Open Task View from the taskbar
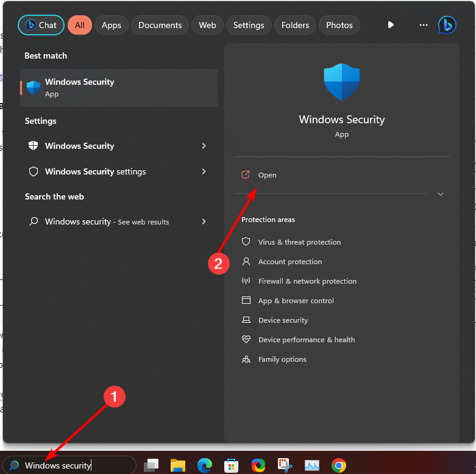The width and height of the screenshot is (476, 474). 151,465
